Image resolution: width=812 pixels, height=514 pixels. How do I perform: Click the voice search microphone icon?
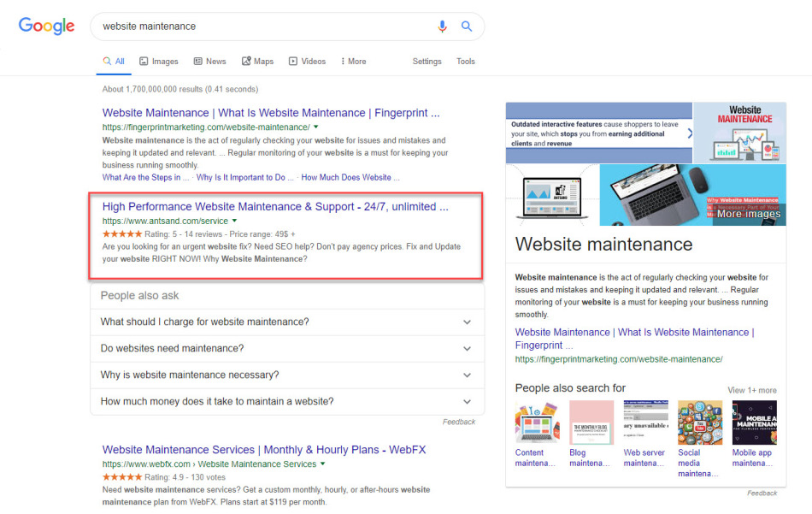click(x=442, y=27)
